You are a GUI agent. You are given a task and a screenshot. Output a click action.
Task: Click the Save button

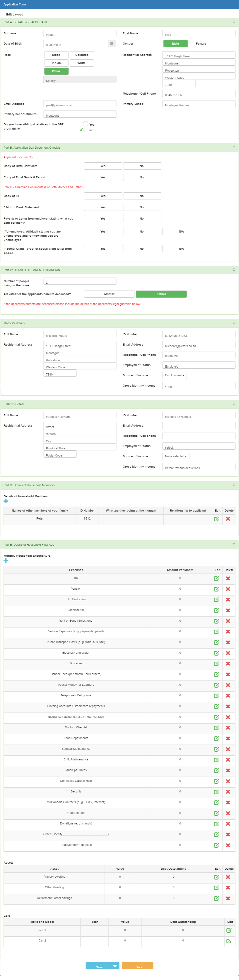[99, 966]
